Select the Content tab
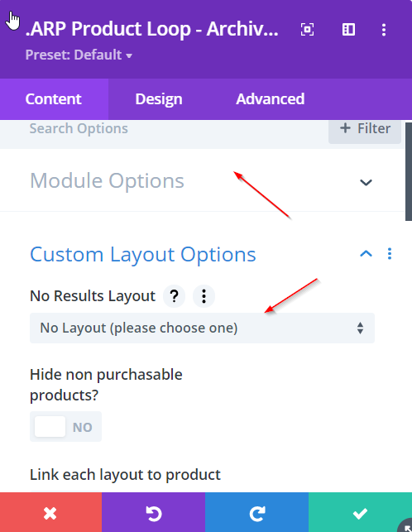Screen dimensions: 412x532 54,99
